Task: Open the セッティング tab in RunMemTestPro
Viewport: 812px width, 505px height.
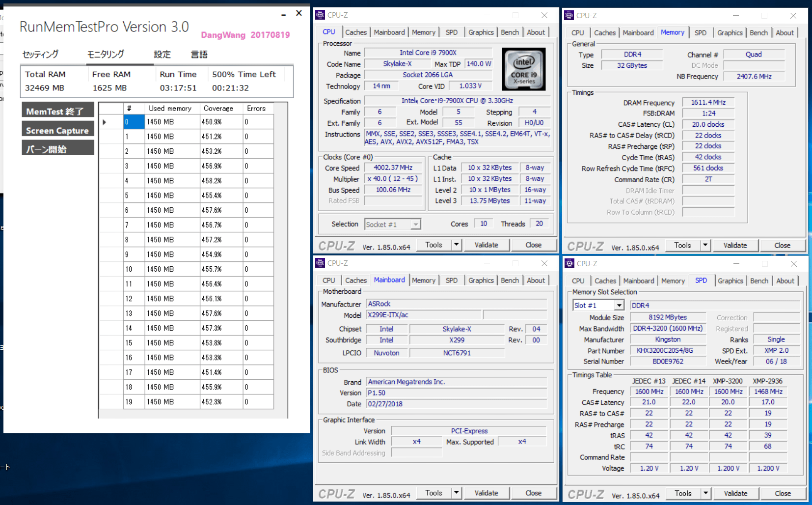Action: pos(40,55)
